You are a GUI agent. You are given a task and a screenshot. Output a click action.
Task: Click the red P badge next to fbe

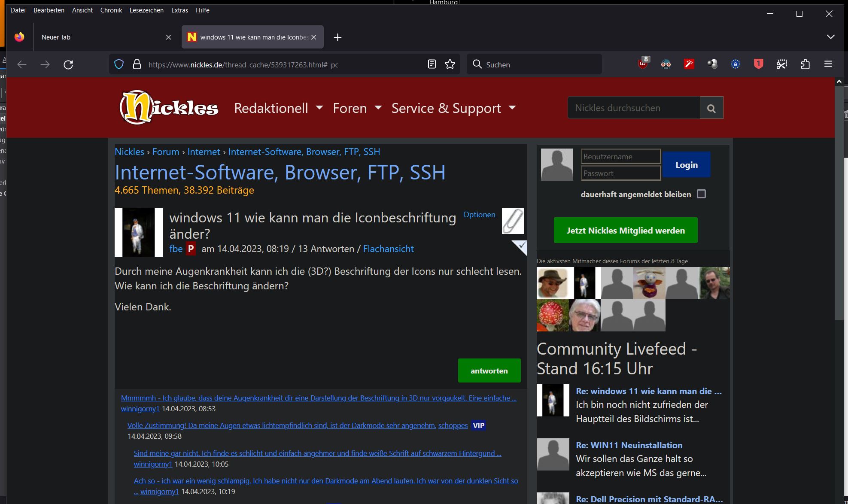191,249
